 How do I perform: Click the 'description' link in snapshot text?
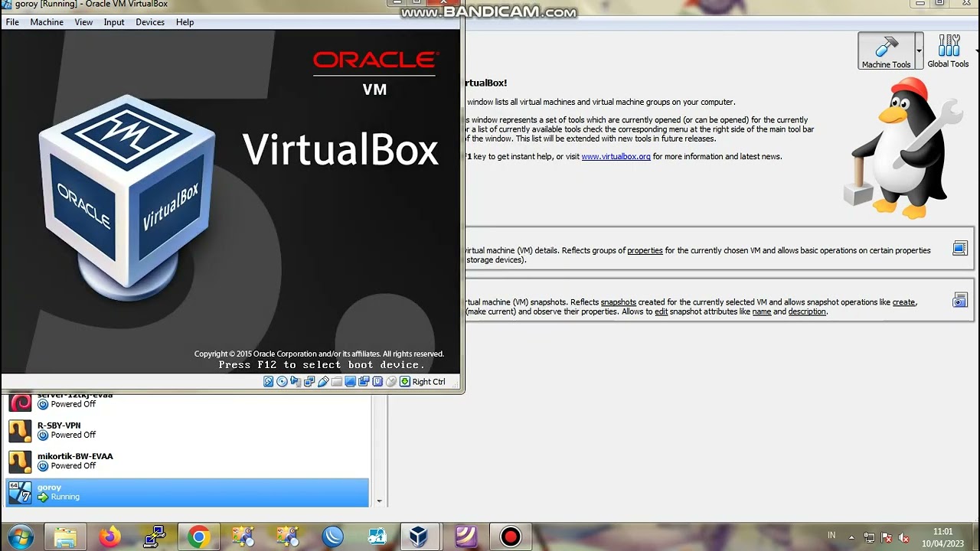tap(807, 311)
